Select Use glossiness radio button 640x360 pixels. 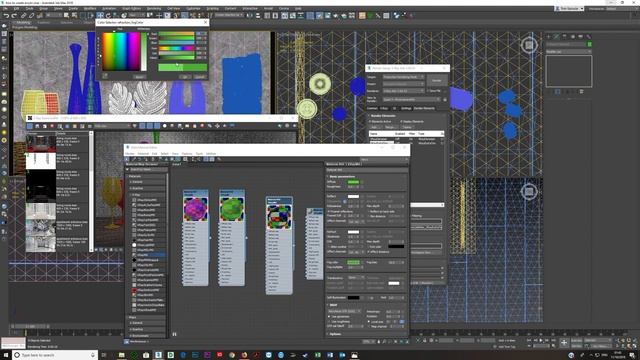click(x=329, y=316)
